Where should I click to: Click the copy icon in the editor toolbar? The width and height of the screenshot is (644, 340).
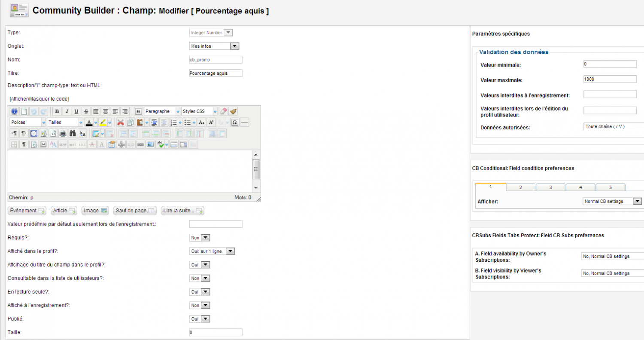(130, 122)
